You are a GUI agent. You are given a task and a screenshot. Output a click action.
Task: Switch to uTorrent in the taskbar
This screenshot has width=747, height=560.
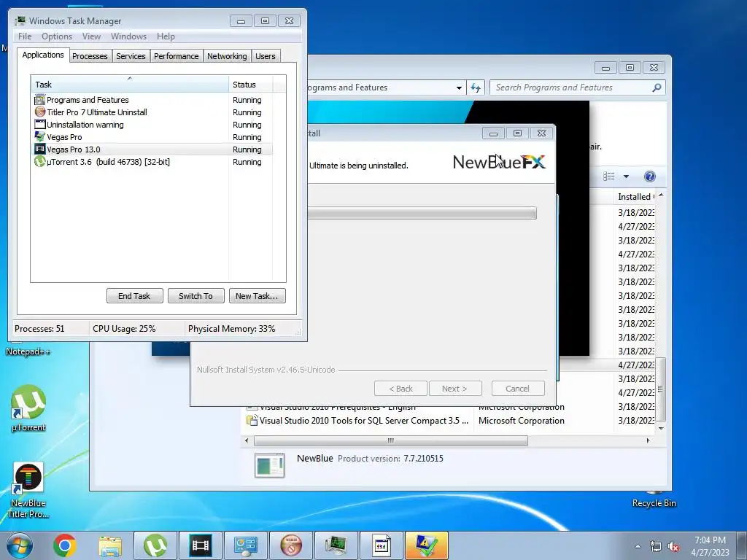(155, 545)
